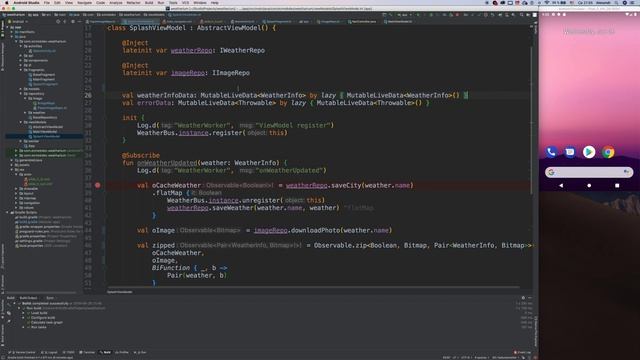The width and height of the screenshot is (640, 360).
Task: Expand the Run tasks node
Action: point(23,327)
